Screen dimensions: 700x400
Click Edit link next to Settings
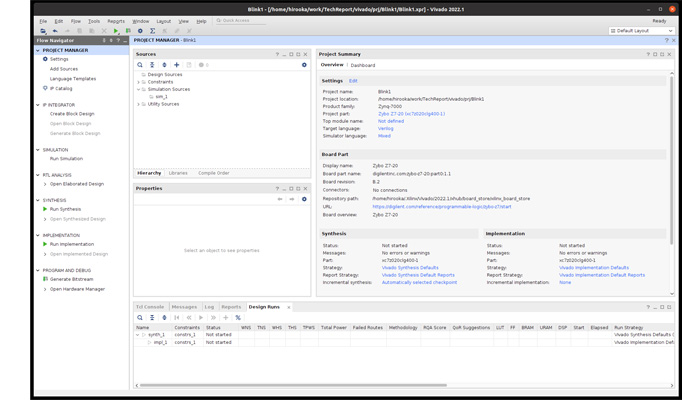pyautogui.click(x=353, y=81)
